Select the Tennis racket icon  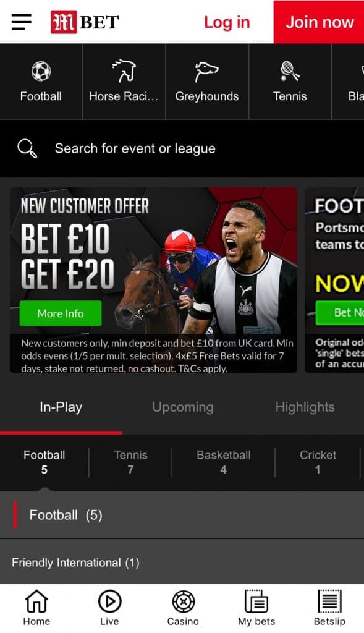click(290, 71)
